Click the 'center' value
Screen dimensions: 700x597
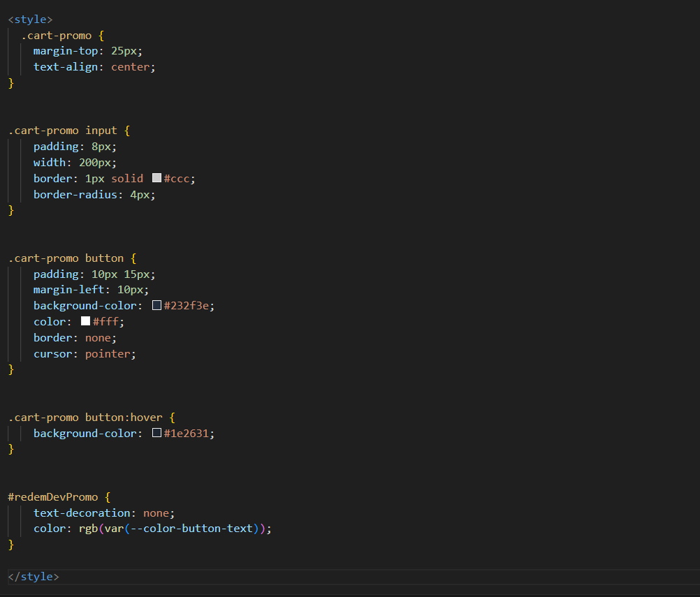click(130, 67)
